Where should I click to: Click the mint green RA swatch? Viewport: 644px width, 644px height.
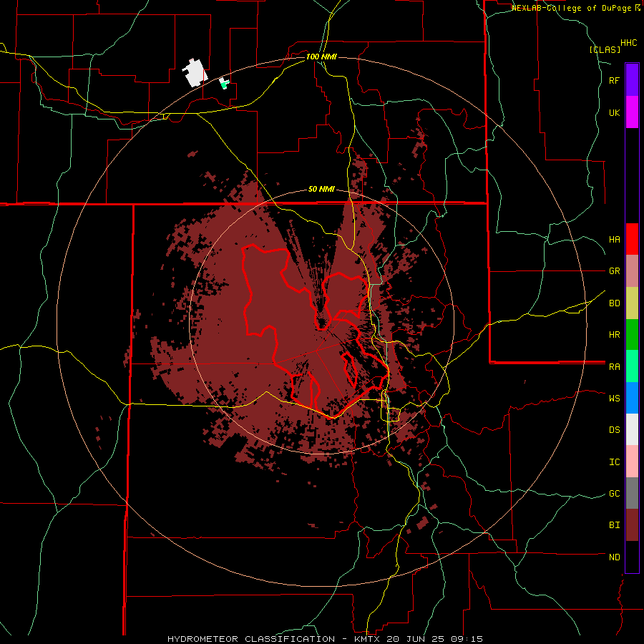point(632,366)
